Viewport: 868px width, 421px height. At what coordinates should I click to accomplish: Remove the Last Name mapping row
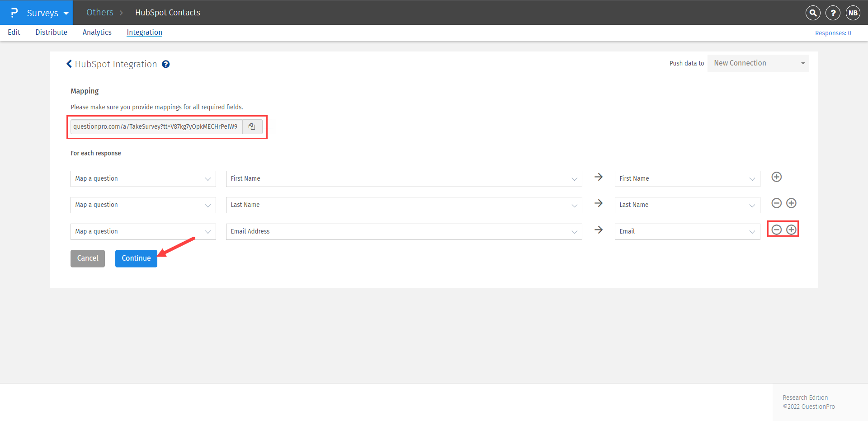(776, 203)
